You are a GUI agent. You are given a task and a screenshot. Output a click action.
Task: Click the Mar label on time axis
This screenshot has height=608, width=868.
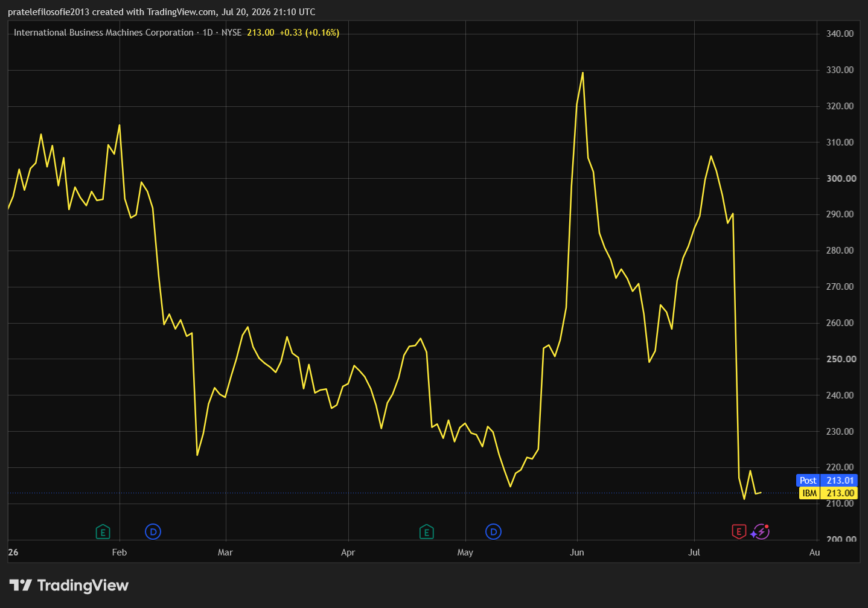225,552
